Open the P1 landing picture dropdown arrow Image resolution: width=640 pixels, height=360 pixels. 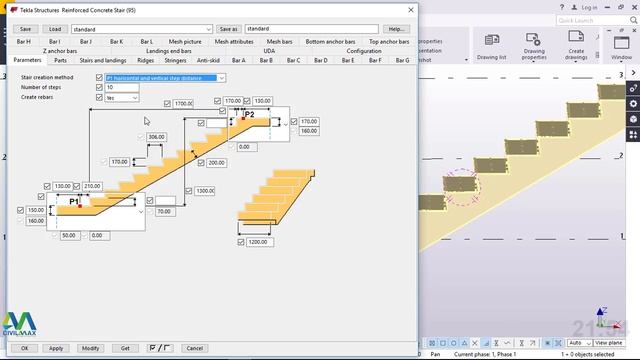(141, 212)
